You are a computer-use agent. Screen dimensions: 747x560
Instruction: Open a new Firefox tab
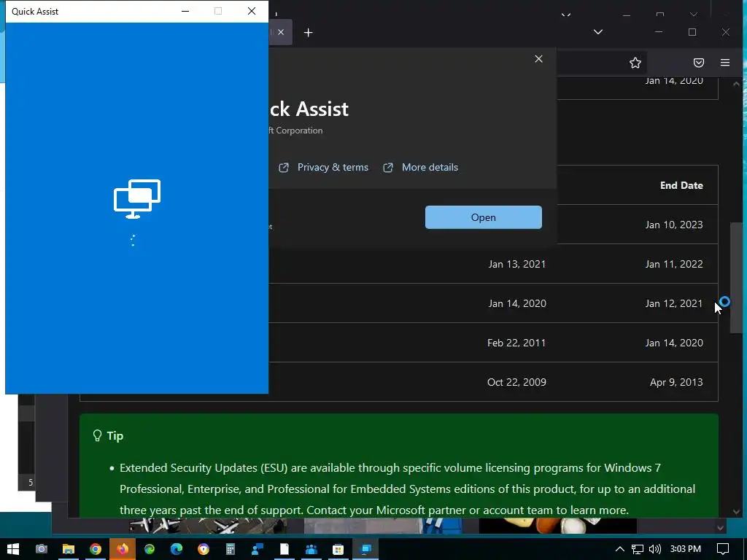tap(309, 32)
